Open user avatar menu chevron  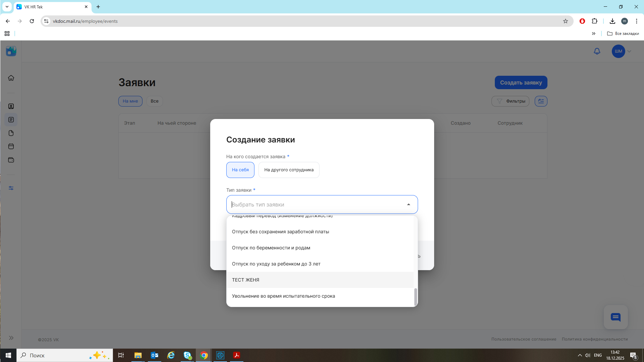coord(629,51)
